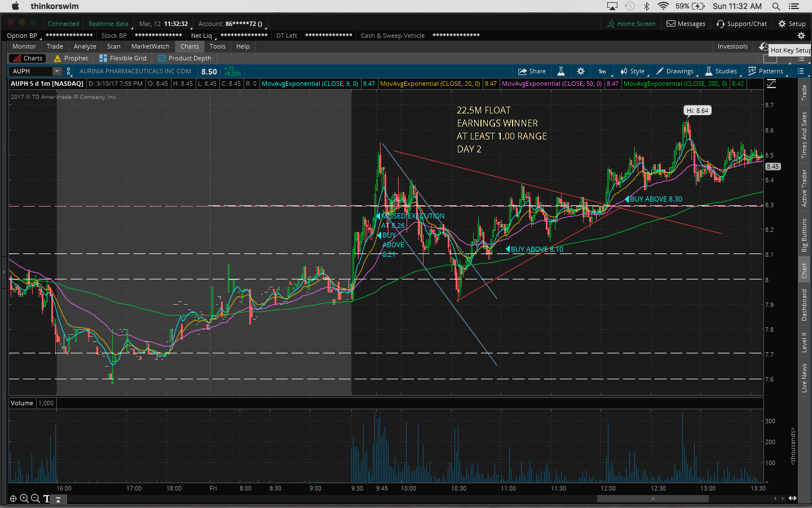The width and height of the screenshot is (812, 508).
Task: Open the Trade side panel tab
Action: (804, 93)
